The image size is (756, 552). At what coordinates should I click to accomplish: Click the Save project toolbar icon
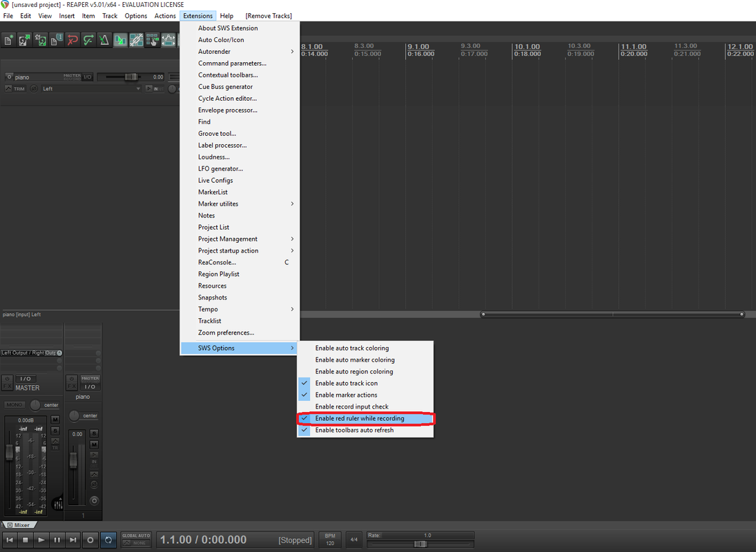pyautogui.click(x=40, y=40)
